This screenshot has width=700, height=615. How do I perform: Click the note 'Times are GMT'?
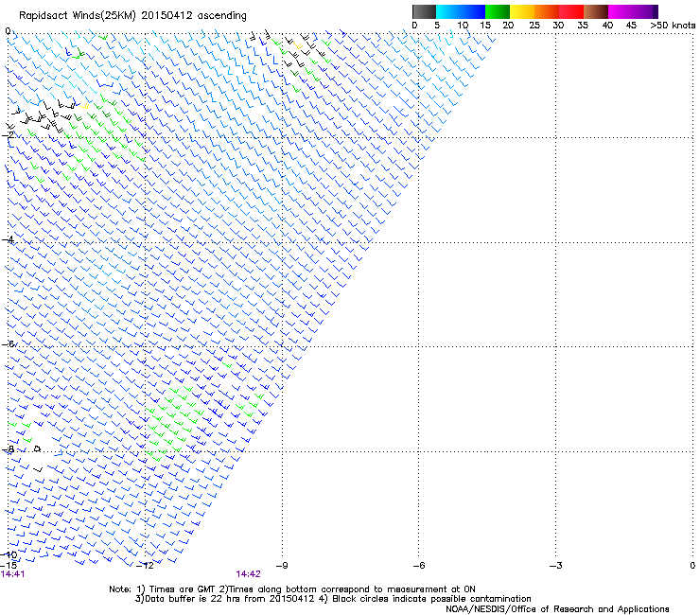point(181,589)
